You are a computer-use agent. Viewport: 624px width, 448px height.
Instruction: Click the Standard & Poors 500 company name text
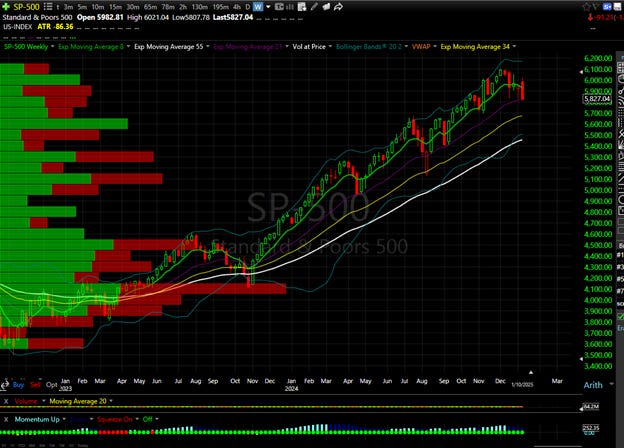(x=37, y=17)
